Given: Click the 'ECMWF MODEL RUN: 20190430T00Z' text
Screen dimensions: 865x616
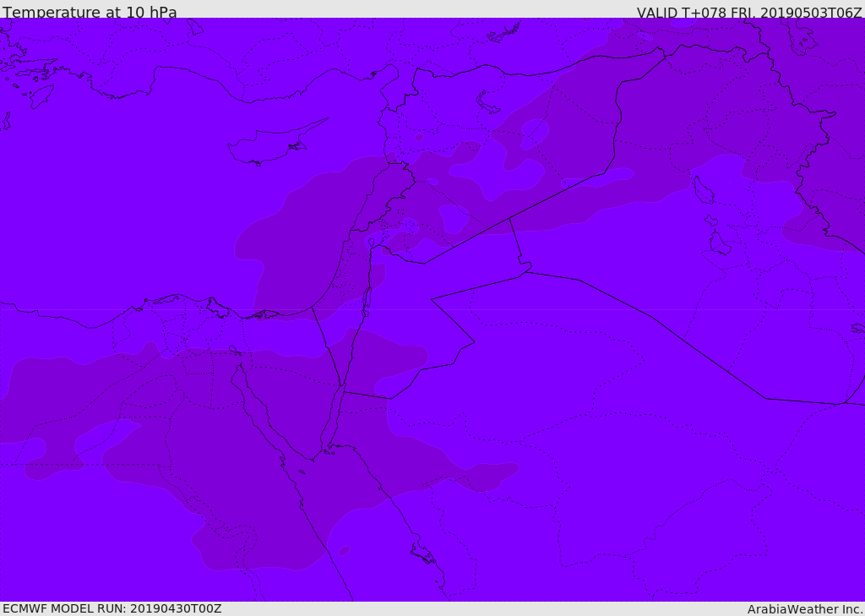Looking at the screenshot, I should tap(112, 608).
